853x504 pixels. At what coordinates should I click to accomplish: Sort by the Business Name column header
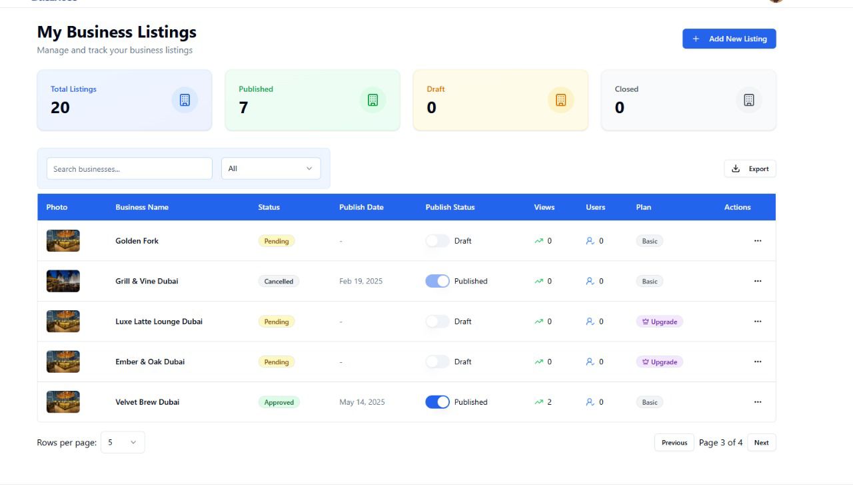[142, 207]
